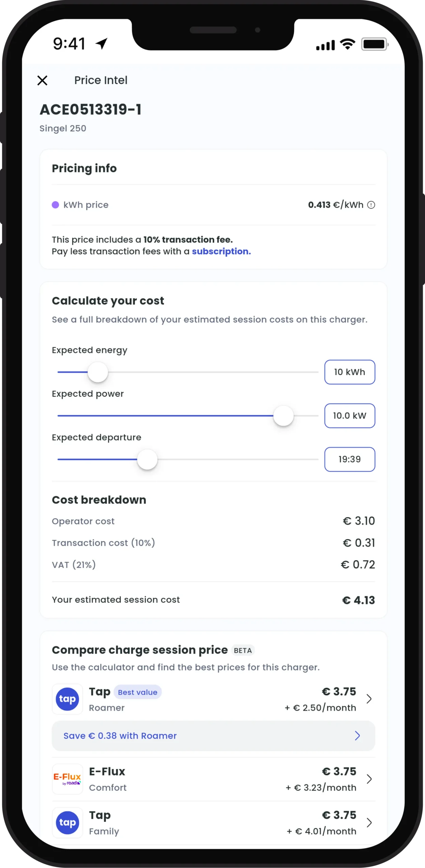The width and height of the screenshot is (425, 868).
Task: Open the subscription link
Action: (x=221, y=251)
